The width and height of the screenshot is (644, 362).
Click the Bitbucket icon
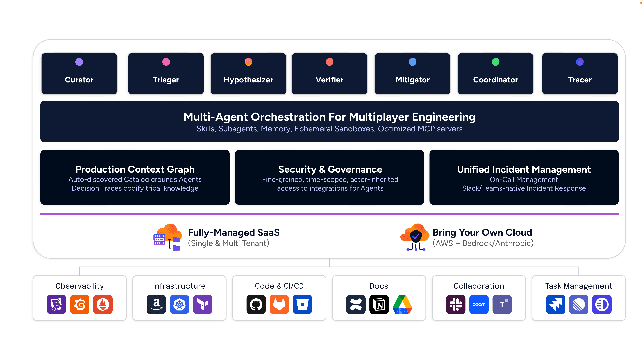[x=302, y=304]
